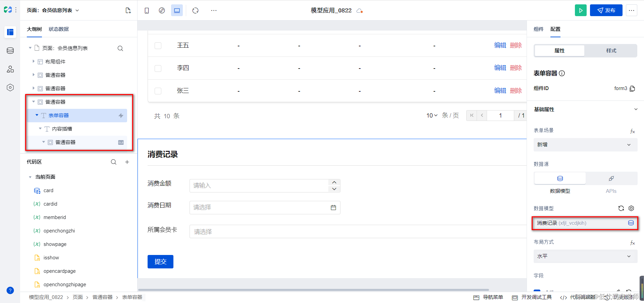The width and height of the screenshot is (644, 303).
Task: Click fx expression icon for 表单场景
Action: (632, 131)
